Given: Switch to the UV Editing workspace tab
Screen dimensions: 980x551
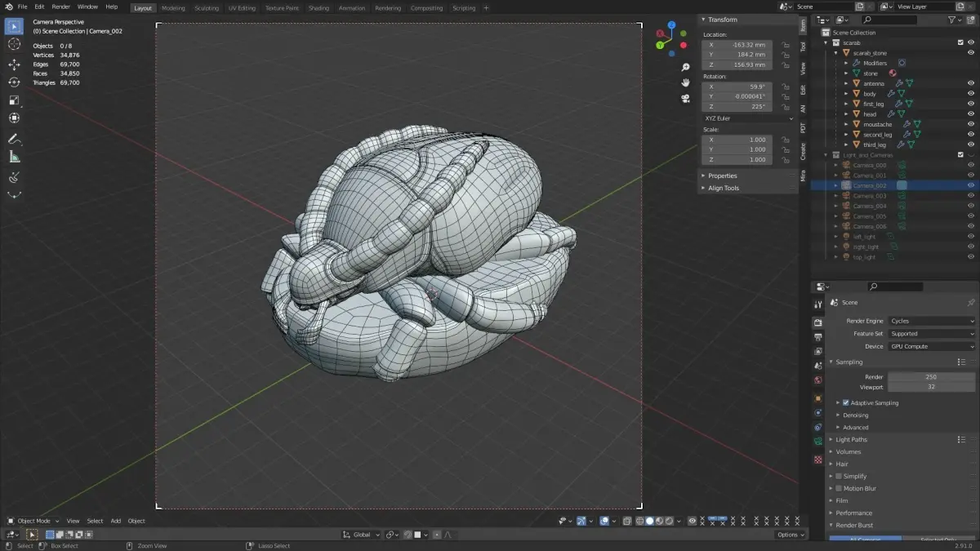Looking at the screenshot, I should [x=242, y=8].
